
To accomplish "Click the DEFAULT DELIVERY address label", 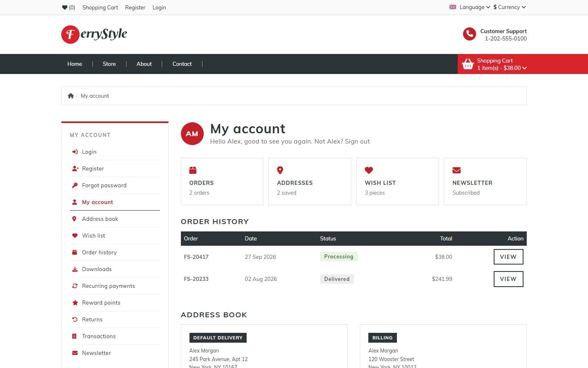I will [x=218, y=338].
